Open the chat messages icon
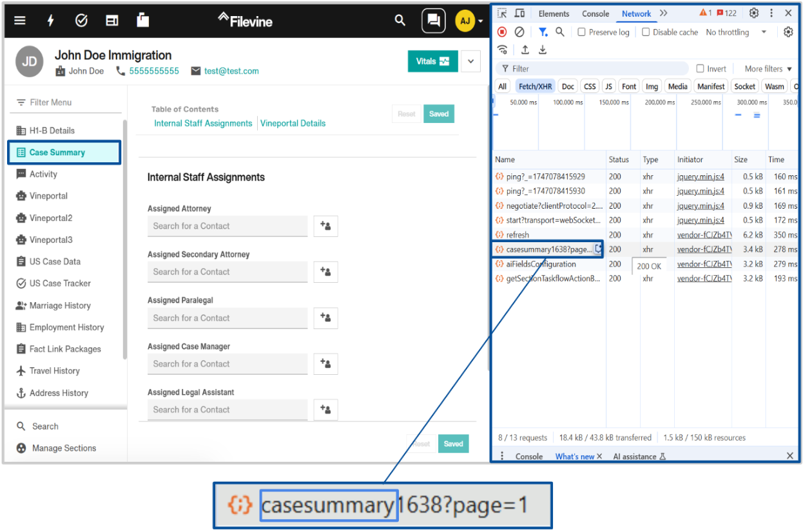This screenshot has height=532, width=803. tap(434, 21)
